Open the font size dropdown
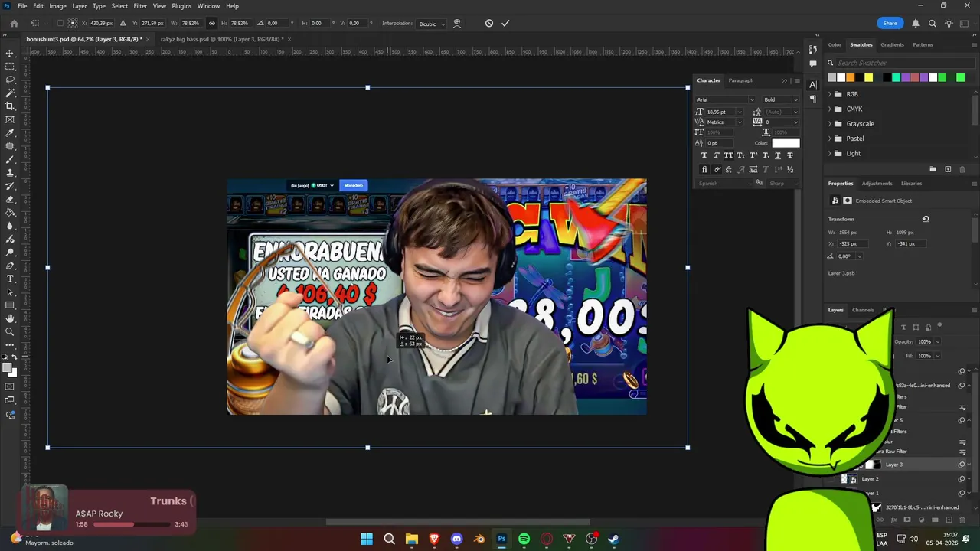980x551 pixels. pos(739,112)
